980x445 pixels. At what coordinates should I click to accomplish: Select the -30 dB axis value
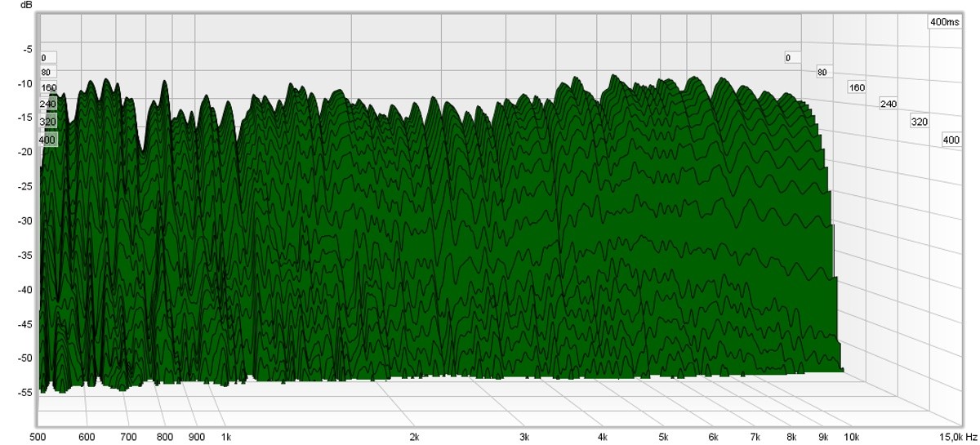point(27,220)
